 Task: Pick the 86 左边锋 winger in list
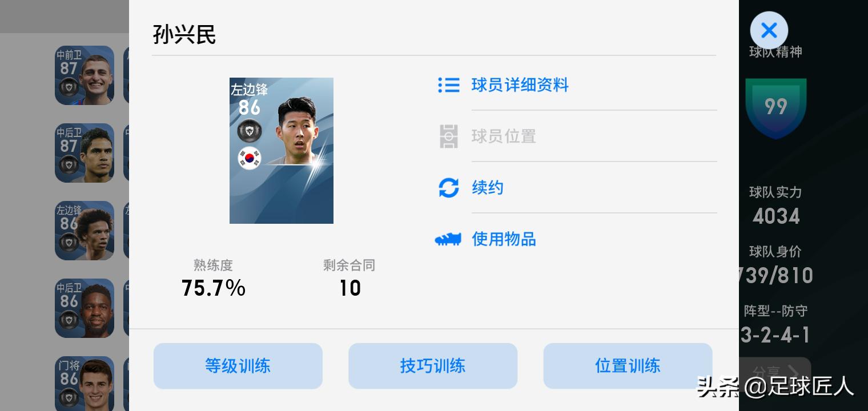click(85, 231)
